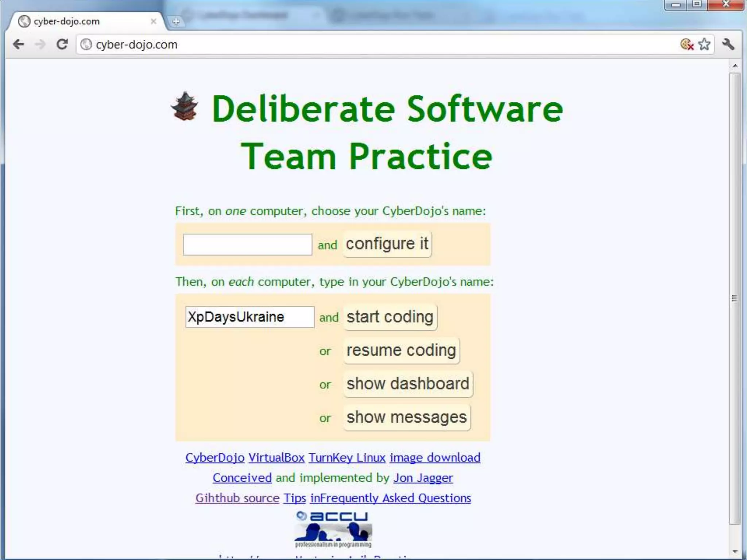Screen dimensions: 747x560
Task: Click the XpDaysUkraine name field
Action: pos(249,317)
